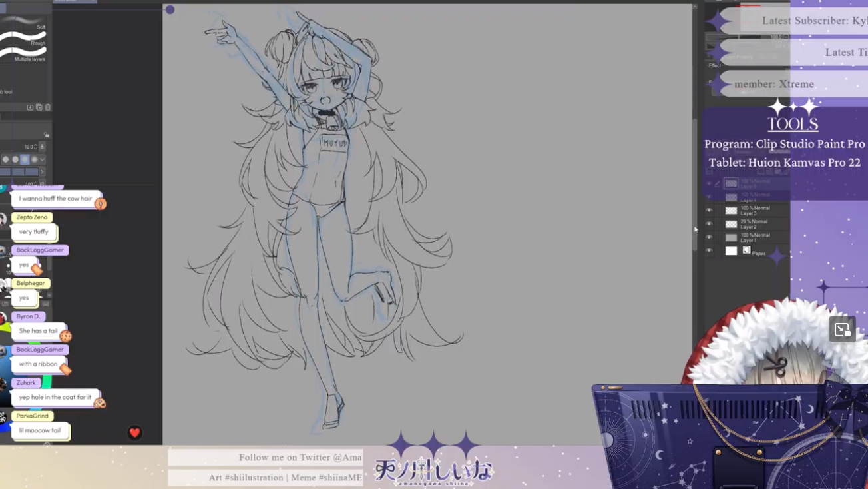This screenshot has width=868, height=489.
Task: Click the duplicate sub tool icon
Action: tap(39, 107)
